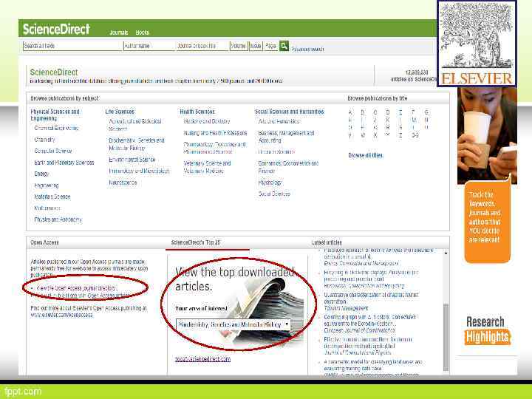Open Veterinary Science and Veterinary Medicine link
Image resolution: width=532 pixels, height=399 pixels.
click(207, 167)
